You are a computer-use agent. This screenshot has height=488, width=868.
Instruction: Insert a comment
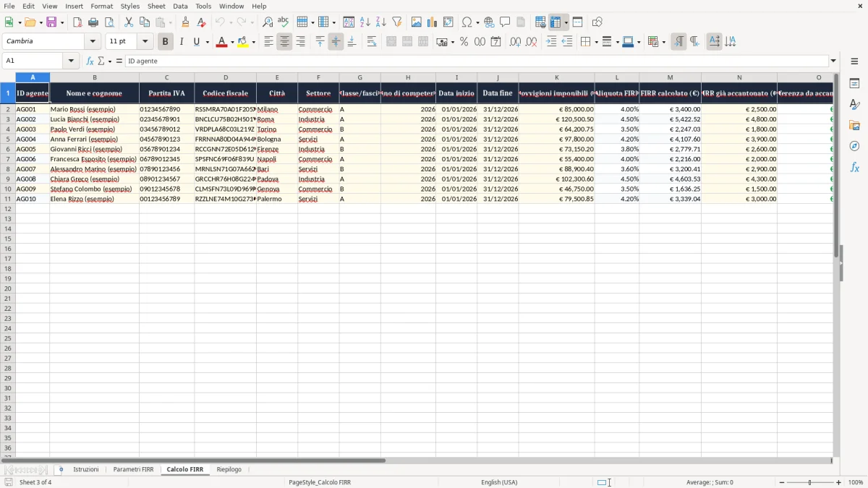505,22
